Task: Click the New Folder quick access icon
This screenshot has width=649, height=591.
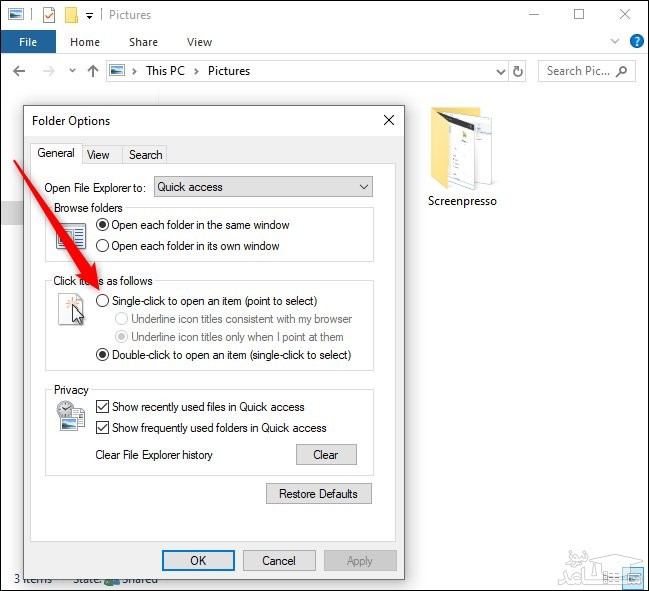Action: coord(71,15)
